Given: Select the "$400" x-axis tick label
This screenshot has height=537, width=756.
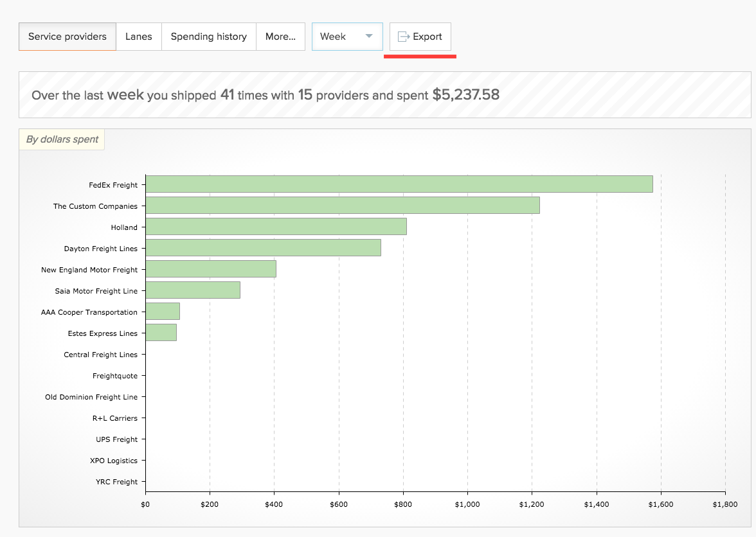Looking at the screenshot, I should [274, 504].
